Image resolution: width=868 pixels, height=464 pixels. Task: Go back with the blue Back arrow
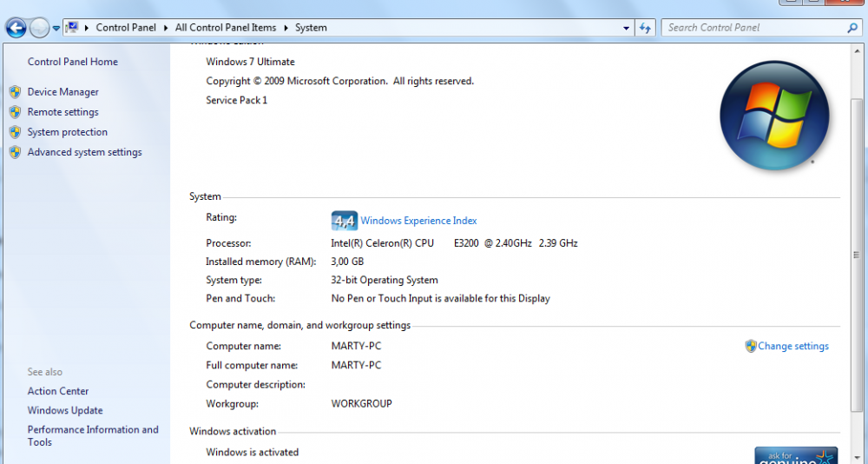16,28
